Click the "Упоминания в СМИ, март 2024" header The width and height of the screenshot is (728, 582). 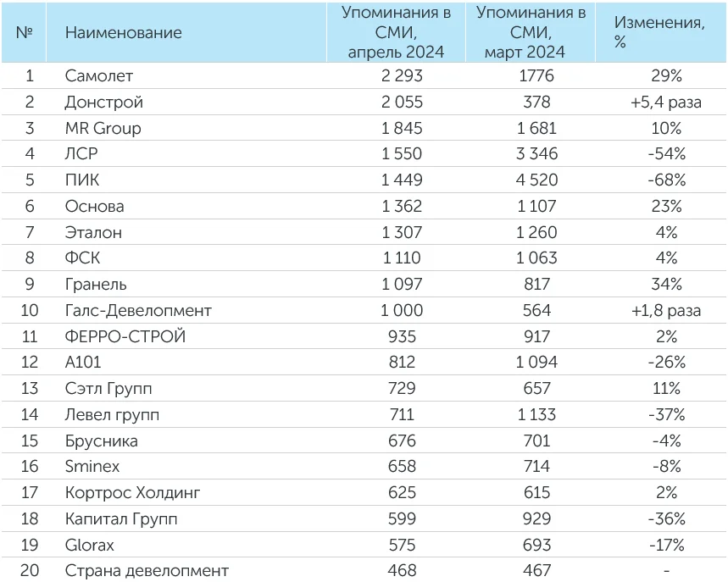point(531,33)
